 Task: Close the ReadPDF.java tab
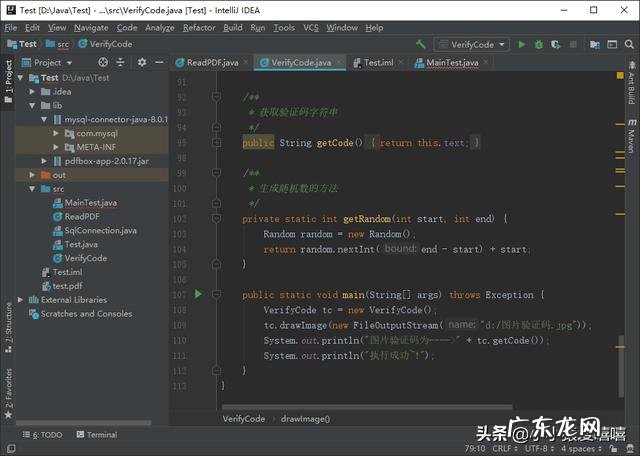click(246, 62)
